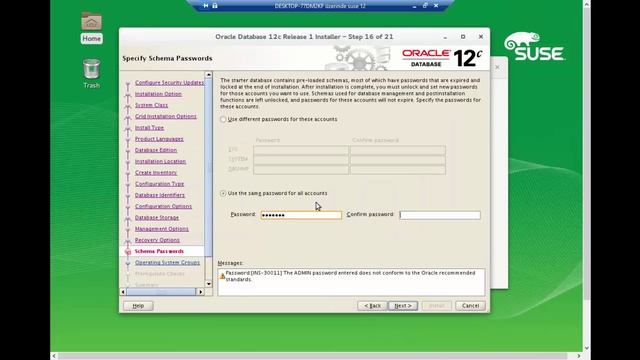Select the current Schema Passwords step
This screenshot has width=640, height=360.
pos(159,251)
